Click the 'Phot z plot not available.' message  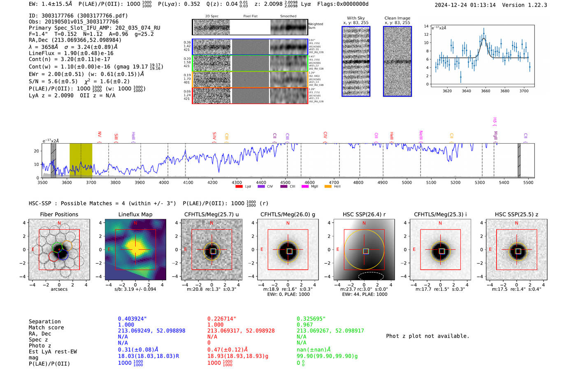pyautogui.click(x=427, y=336)
